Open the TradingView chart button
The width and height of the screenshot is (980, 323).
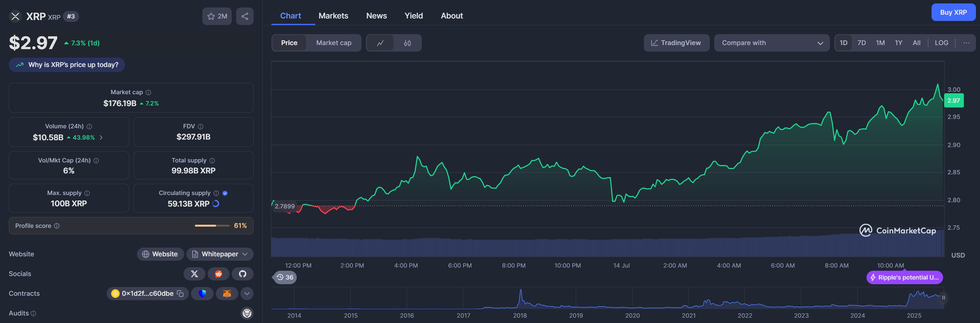pos(676,43)
